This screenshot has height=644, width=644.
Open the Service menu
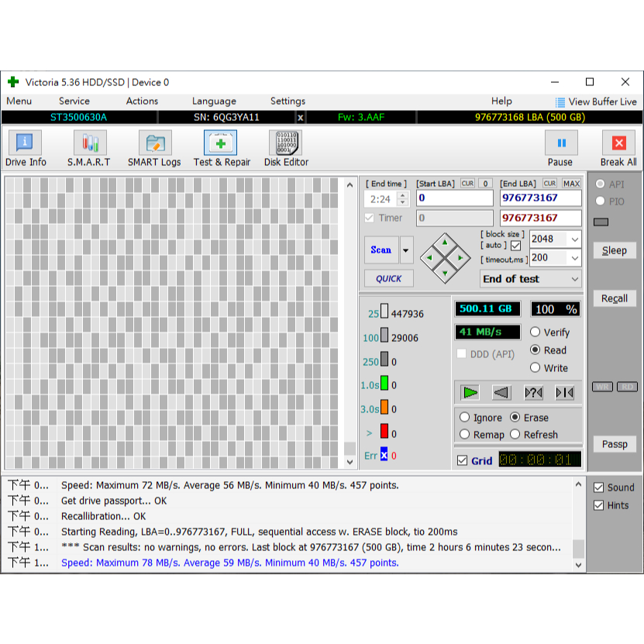pyautogui.click(x=74, y=101)
